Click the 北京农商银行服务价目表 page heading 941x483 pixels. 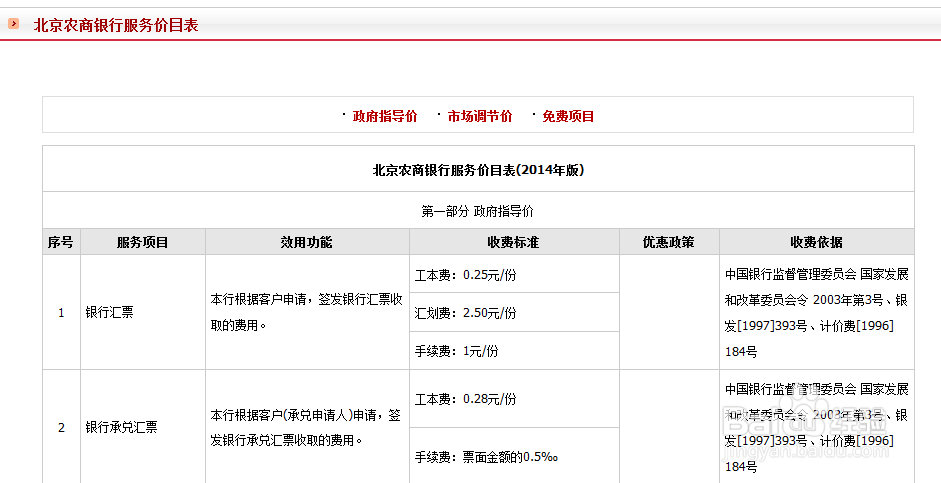click(116, 25)
